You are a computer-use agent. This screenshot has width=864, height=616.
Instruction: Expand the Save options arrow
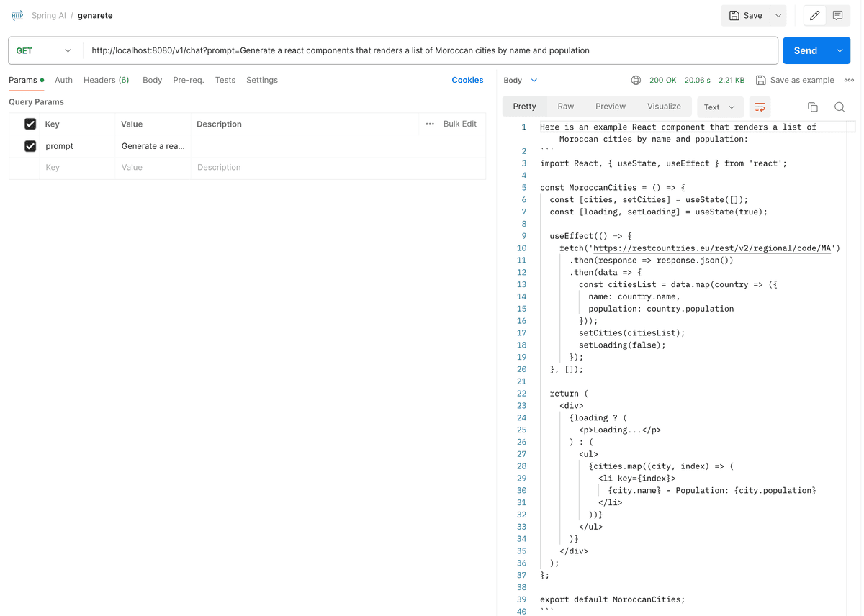[778, 15]
